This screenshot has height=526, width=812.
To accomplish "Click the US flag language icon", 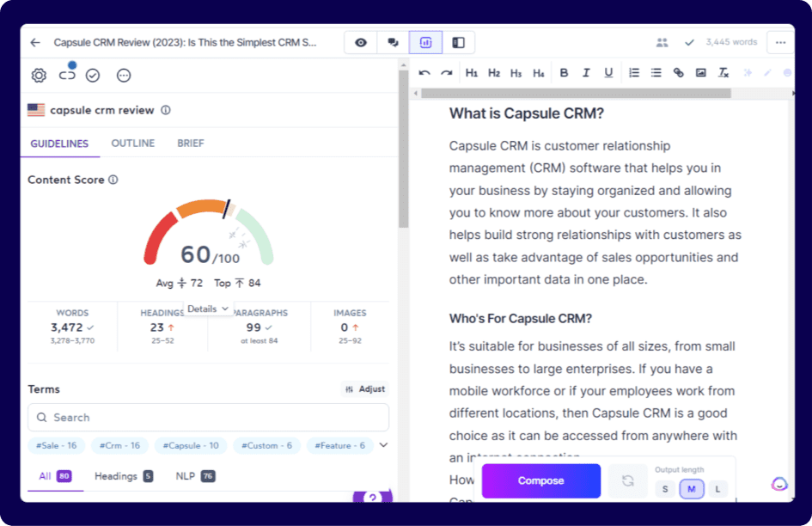I will 36,110.
